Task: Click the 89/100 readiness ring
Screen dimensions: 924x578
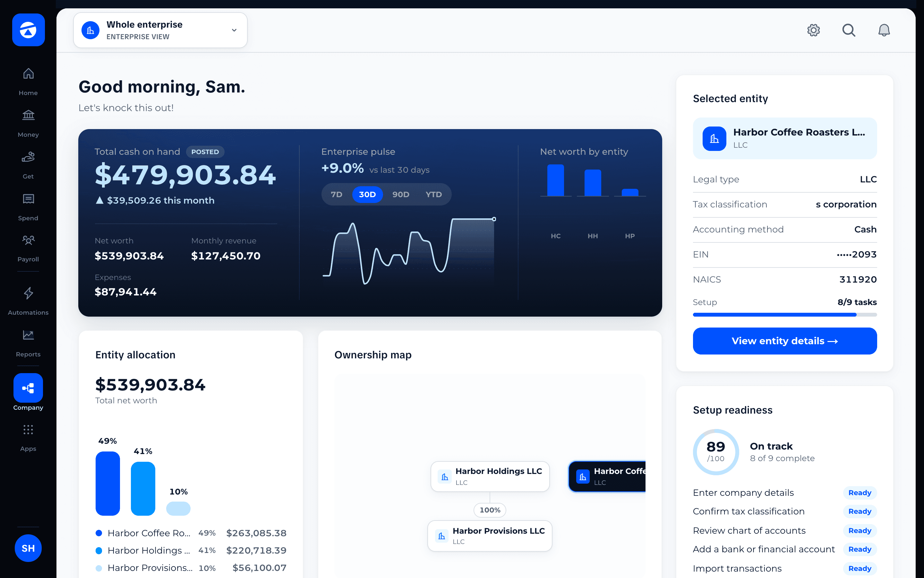Action: click(715, 452)
